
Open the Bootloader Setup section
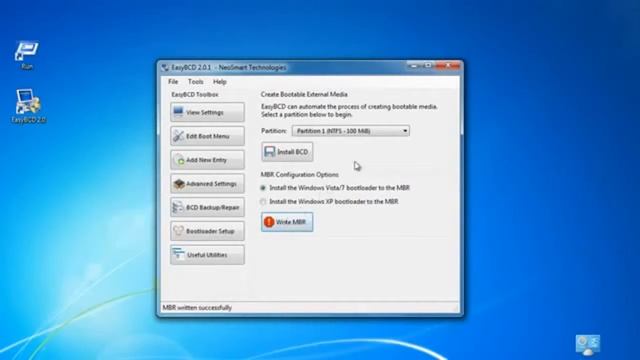pyautogui.click(x=207, y=231)
